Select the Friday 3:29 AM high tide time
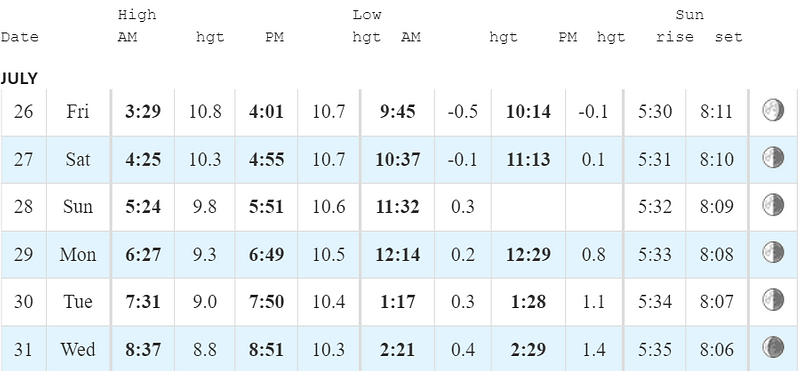This screenshot has height=371, width=800. click(143, 111)
